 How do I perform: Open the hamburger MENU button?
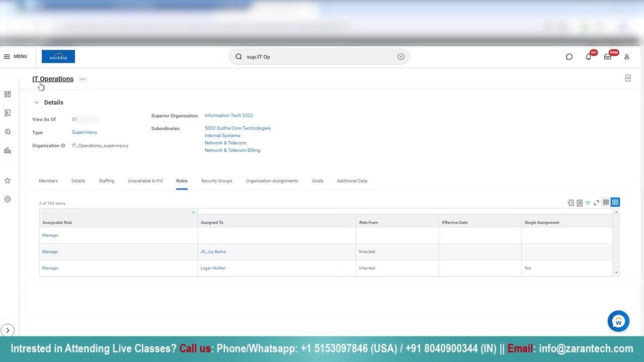tap(16, 57)
